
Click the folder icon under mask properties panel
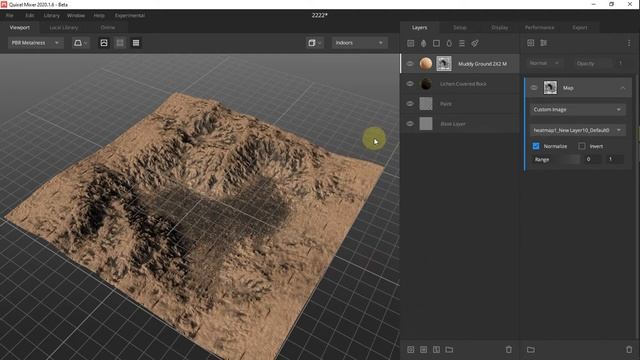(x=531, y=349)
